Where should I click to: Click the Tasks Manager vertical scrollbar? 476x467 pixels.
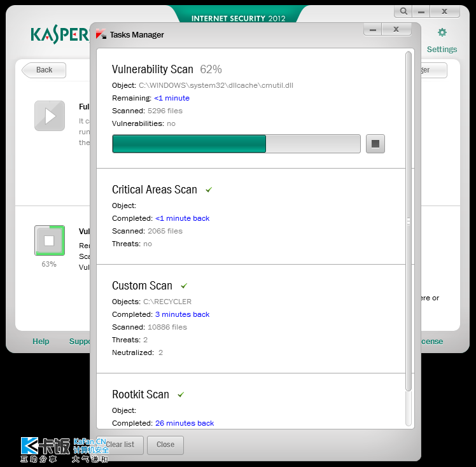(x=409, y=221)
